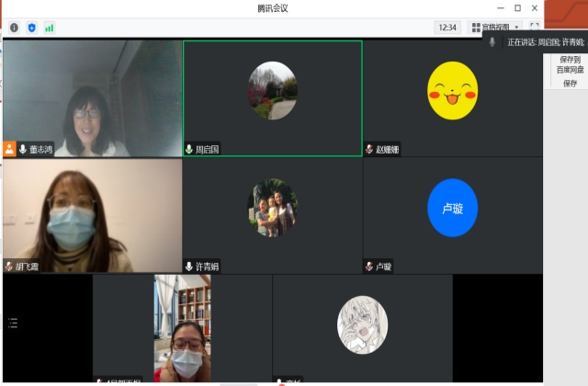Check the green network signal icon
Screen dimensions: 588x386
[x=49, y=28]
